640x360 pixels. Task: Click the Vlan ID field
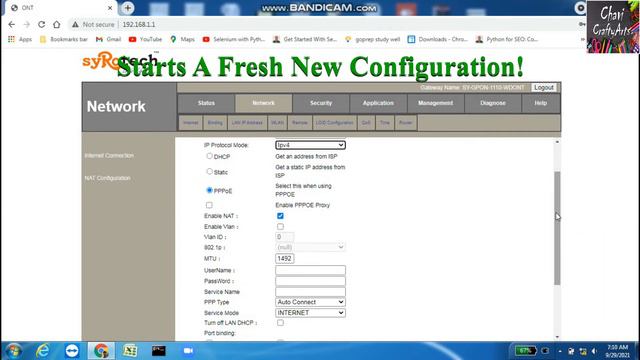(284, 237)
